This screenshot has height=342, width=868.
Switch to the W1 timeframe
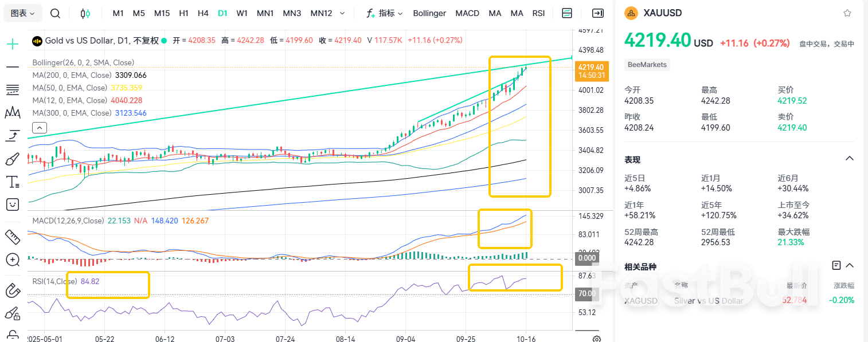pos(242,13)
